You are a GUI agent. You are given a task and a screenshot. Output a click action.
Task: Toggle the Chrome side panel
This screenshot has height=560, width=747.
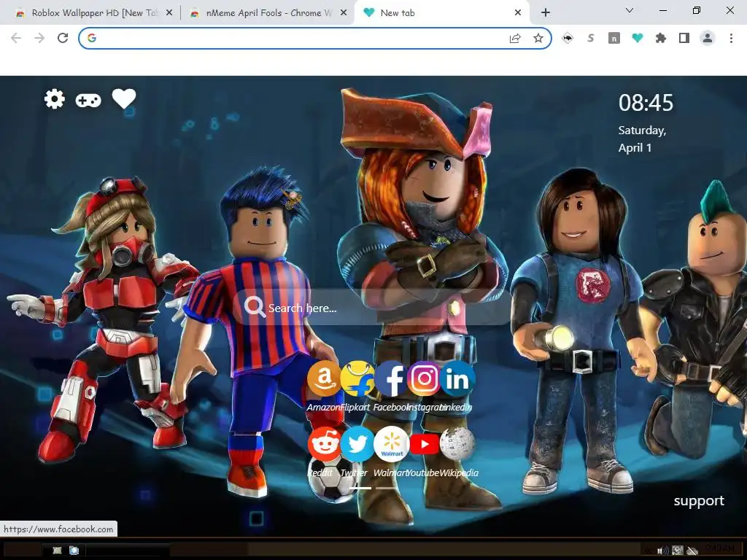tap(684, 38)
